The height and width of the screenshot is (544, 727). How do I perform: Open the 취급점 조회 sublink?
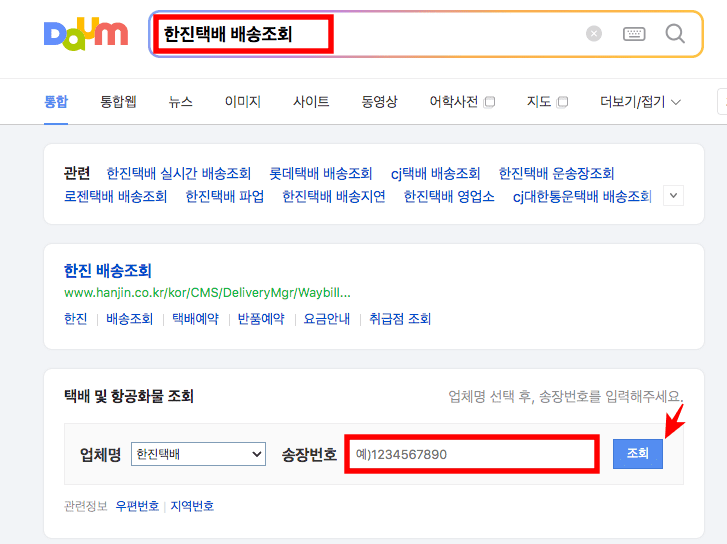[x=400, y=319]
